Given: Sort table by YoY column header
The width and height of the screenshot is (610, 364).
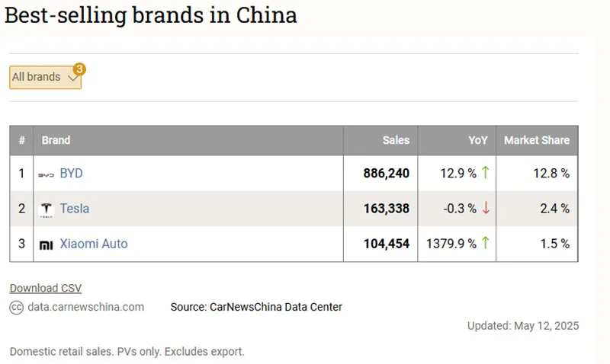Looking at the screenshot, I should (478, 140).
